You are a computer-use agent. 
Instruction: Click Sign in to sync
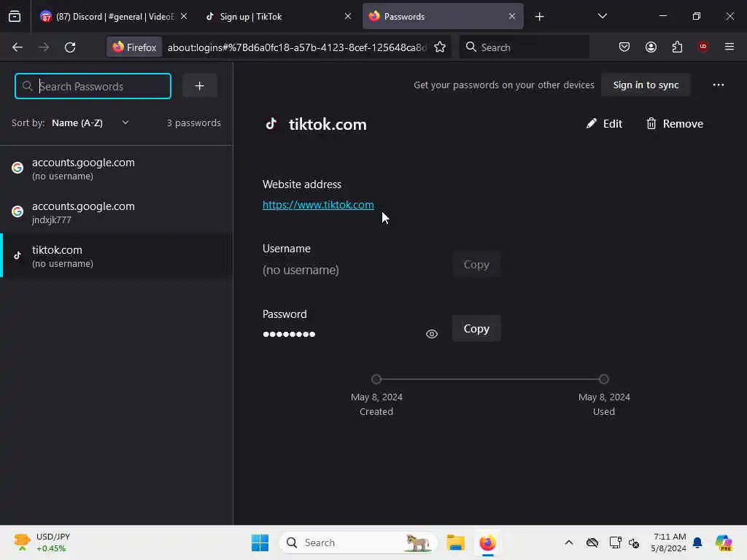[646, 85]
